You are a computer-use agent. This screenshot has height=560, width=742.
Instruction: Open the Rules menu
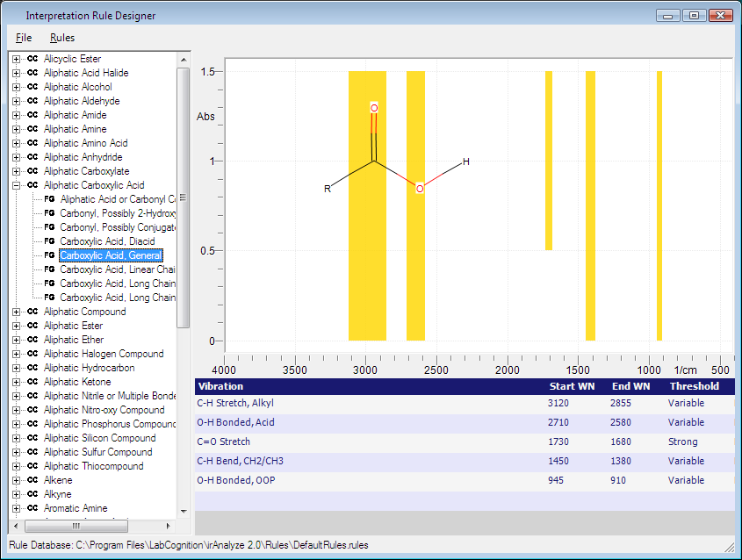click(x=62, y=38)
